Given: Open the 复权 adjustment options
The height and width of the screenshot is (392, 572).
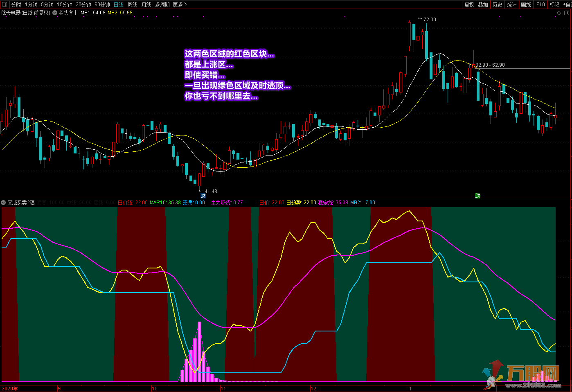Looking at the screenshot, I should tap(469, 5).
